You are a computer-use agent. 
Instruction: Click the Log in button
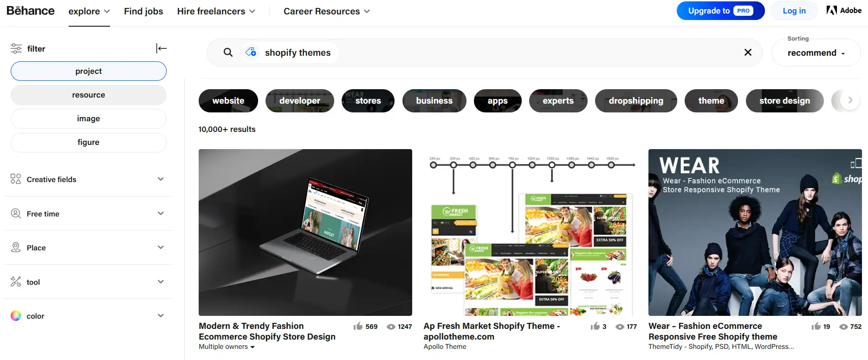794,11
